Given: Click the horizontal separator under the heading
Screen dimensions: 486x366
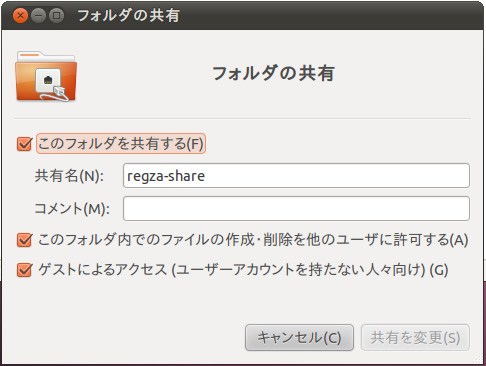Looking at the screenshot, I should 242,118.
